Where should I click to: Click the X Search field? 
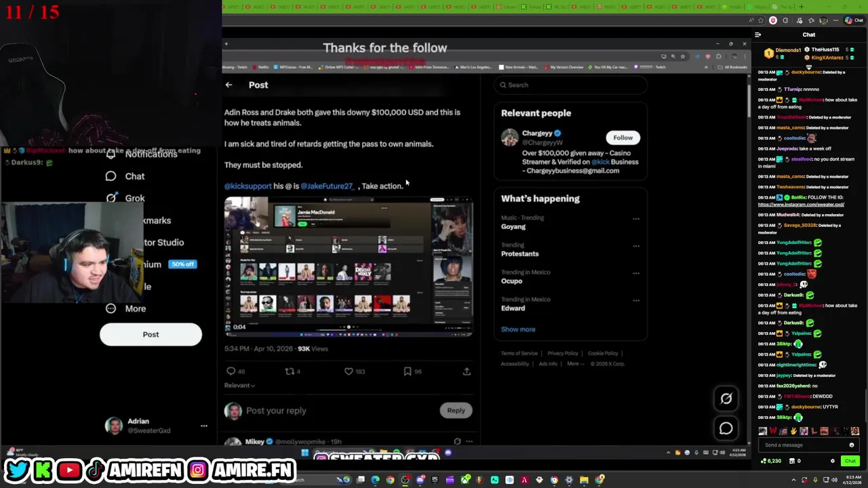(570, 85)
